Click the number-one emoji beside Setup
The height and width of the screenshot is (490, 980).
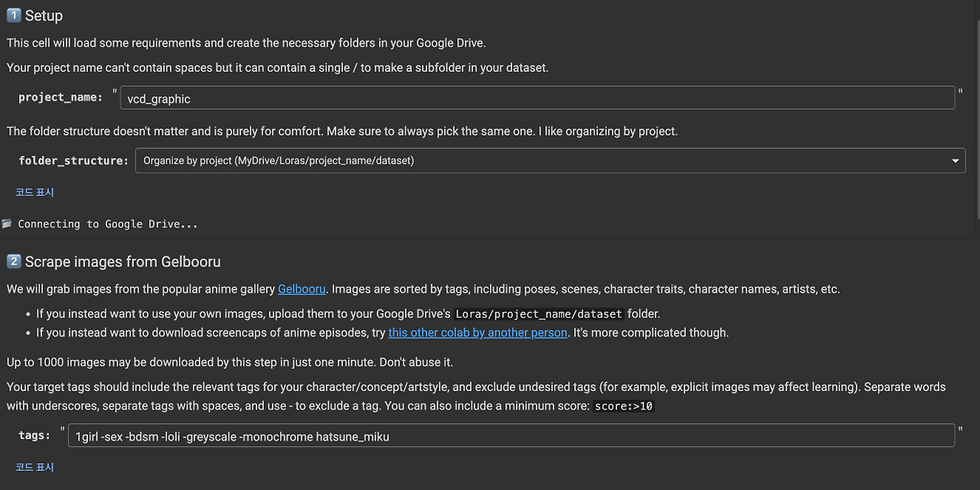click(x=14, y=15)
